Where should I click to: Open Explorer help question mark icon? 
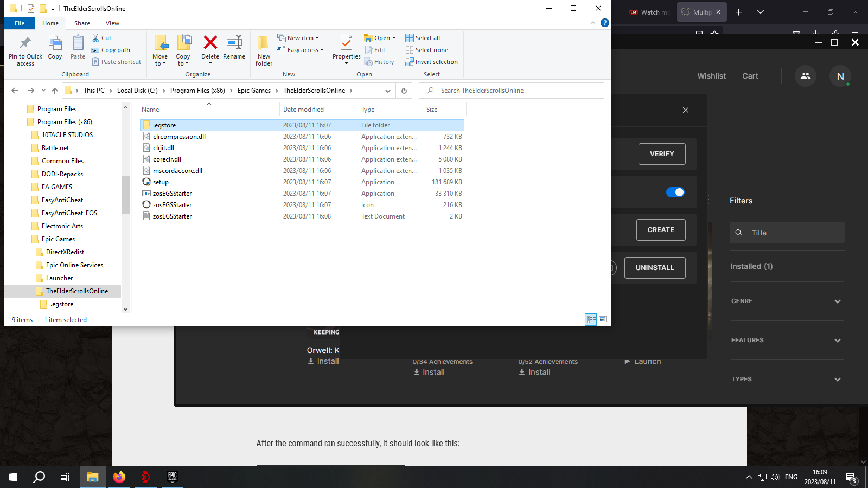point(605,23)
